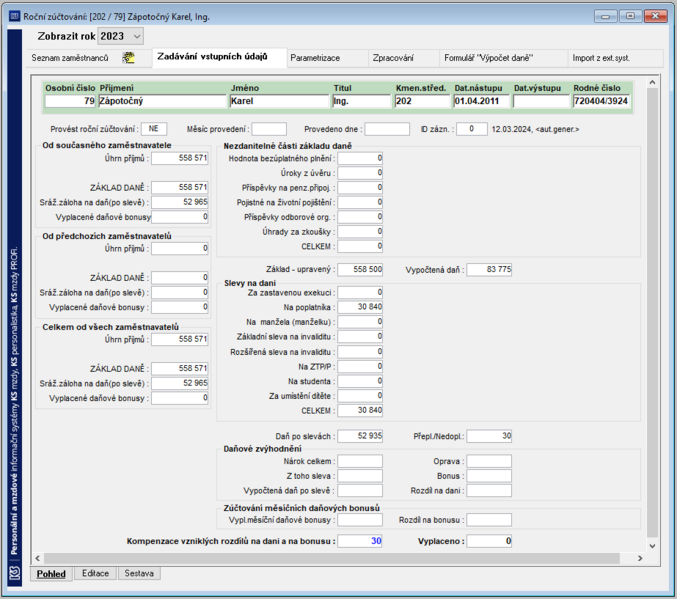Click the ID zázn. field
Image resolution: width=677 pixels, height=599 pixels.
click(471, 129)
